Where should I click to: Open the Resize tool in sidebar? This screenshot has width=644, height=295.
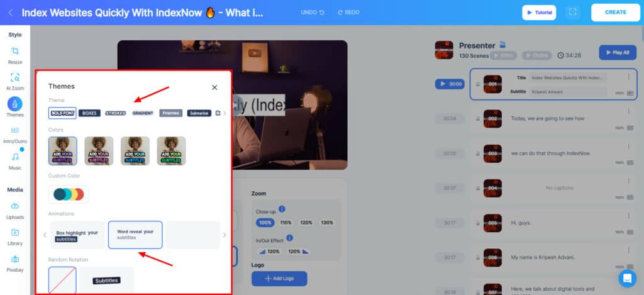[15, 55]
